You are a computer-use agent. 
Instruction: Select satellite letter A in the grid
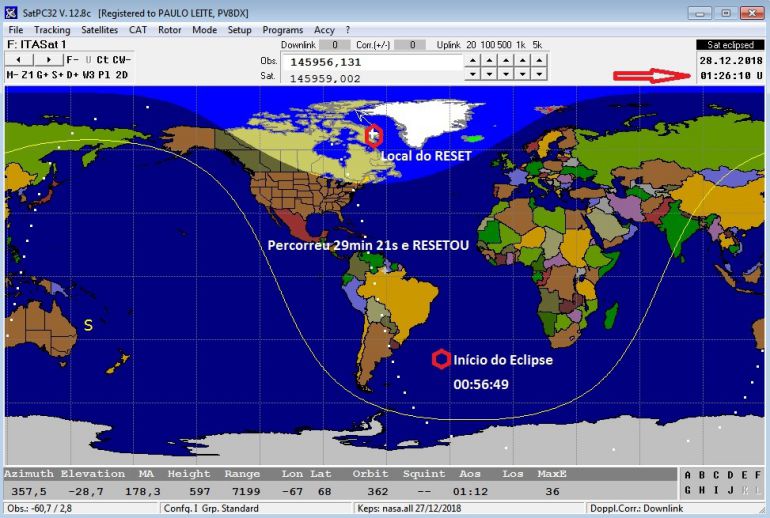[688, 475]
